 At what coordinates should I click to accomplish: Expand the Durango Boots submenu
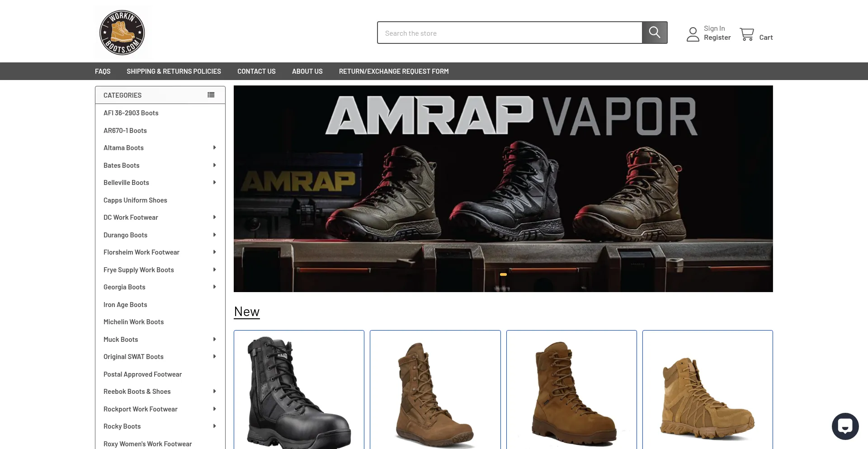(x=214, y=235)
